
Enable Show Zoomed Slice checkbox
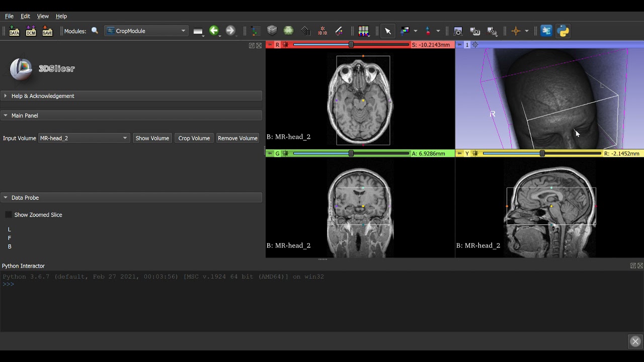tap(9, 215)
